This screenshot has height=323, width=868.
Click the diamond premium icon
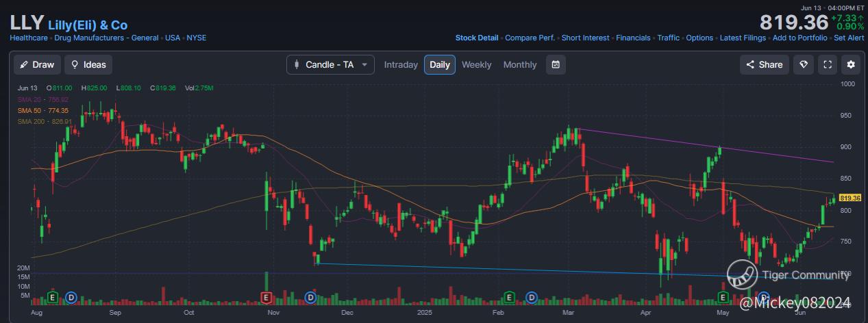click(804, 64)
